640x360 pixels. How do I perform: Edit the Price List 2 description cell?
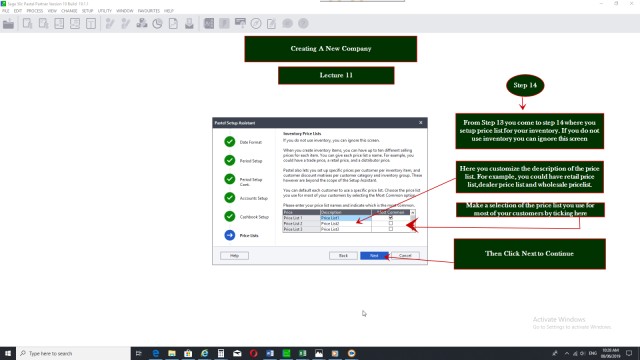345,224
